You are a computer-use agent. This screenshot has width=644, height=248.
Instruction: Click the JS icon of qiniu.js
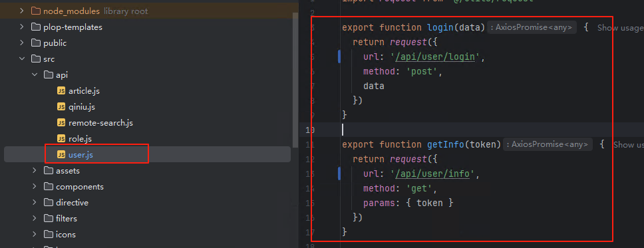[61, 107]
